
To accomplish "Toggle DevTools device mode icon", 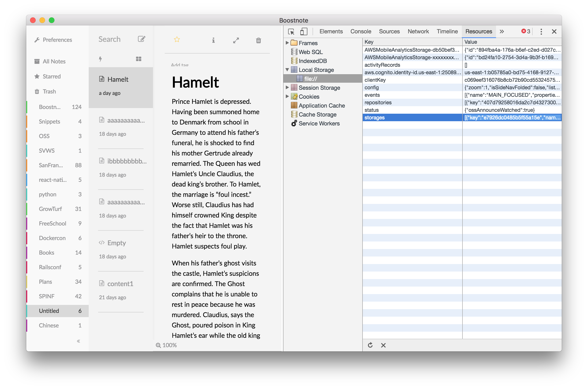I will (304, 31).
